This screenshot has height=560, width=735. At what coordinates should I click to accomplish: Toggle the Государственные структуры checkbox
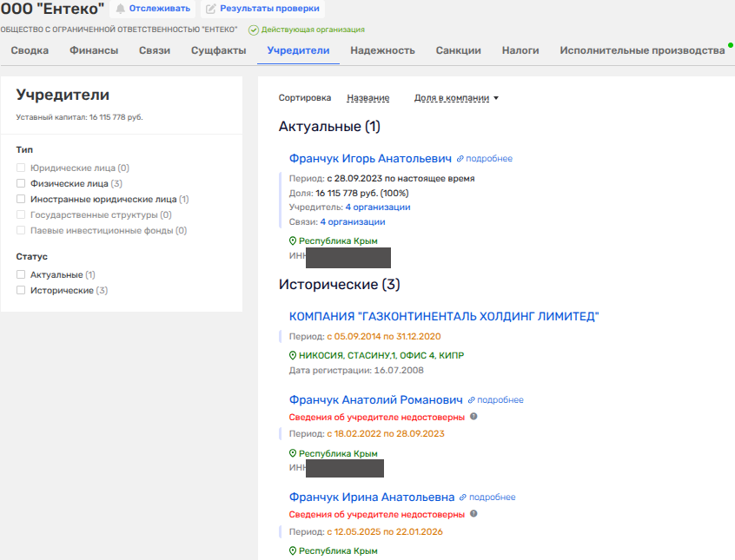tap(21, 214)
